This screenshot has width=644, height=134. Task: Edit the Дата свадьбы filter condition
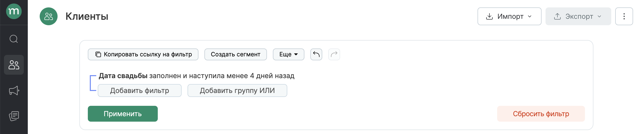[x=196, y=76]
